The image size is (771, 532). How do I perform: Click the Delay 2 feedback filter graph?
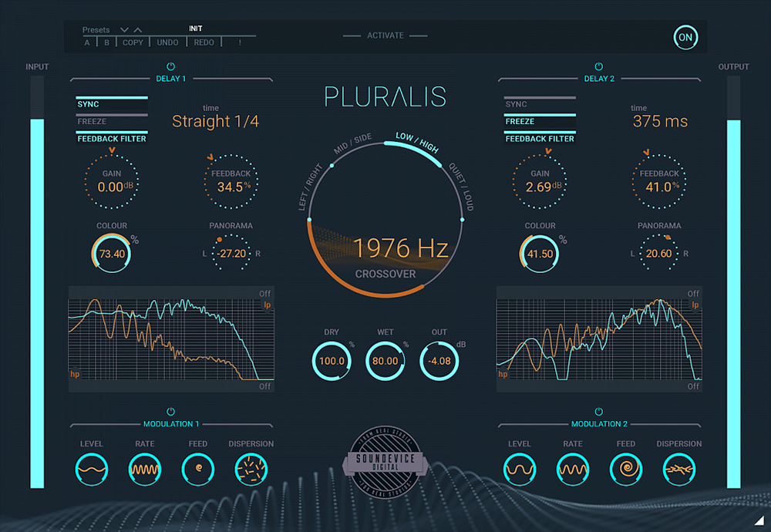[x=599, y=338]
